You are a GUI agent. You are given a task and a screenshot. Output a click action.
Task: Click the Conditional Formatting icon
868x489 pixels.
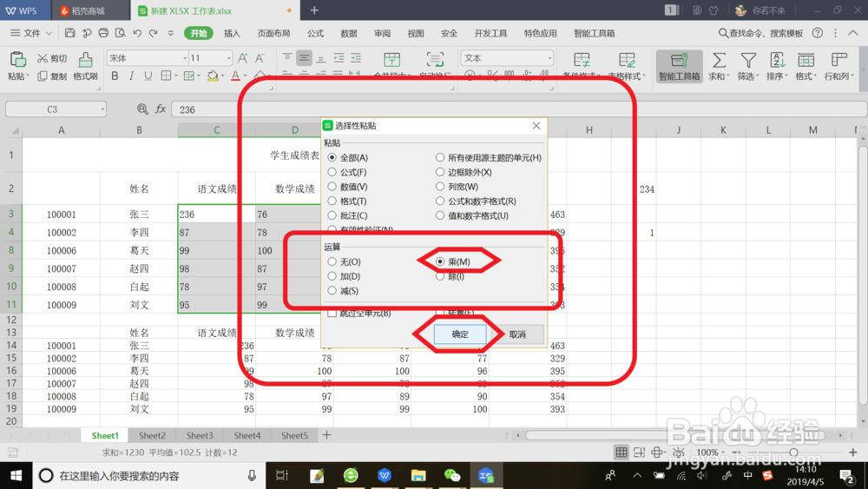coord(582,60)
